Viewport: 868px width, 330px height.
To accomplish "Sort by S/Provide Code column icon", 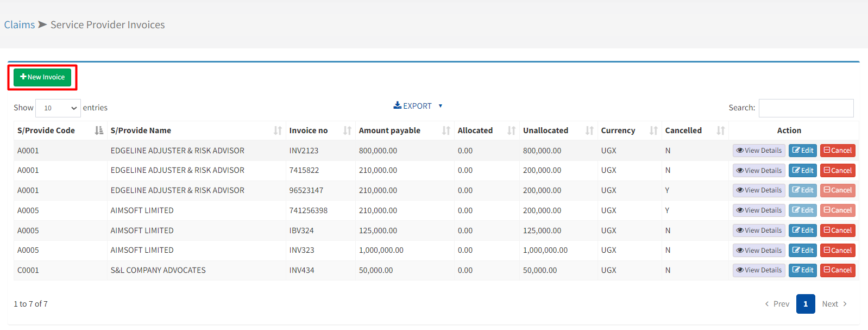I will click(x=99, y=130).
